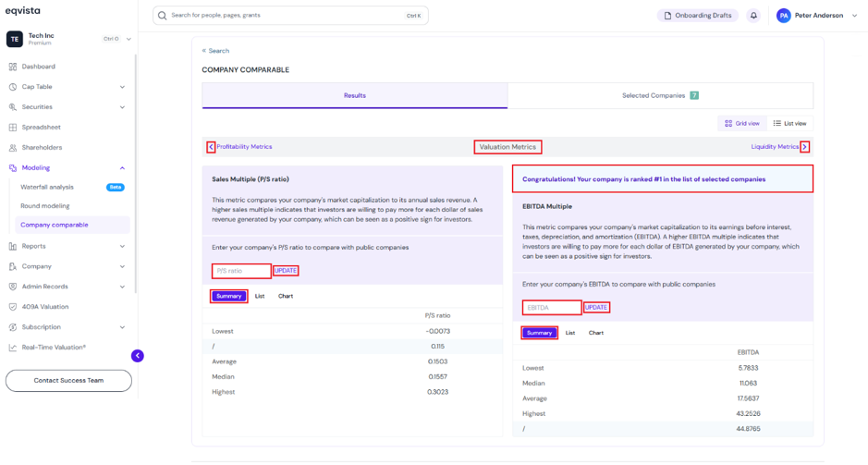
Task: Focus the top search bar
Action: pos(290,16)
